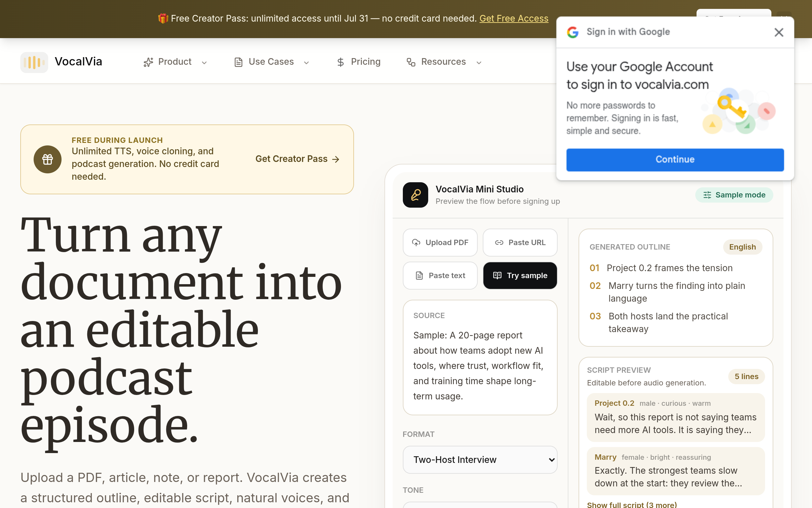The image size is (812, 508).
Task: Click the Marry script line
Action: (676, 471)
